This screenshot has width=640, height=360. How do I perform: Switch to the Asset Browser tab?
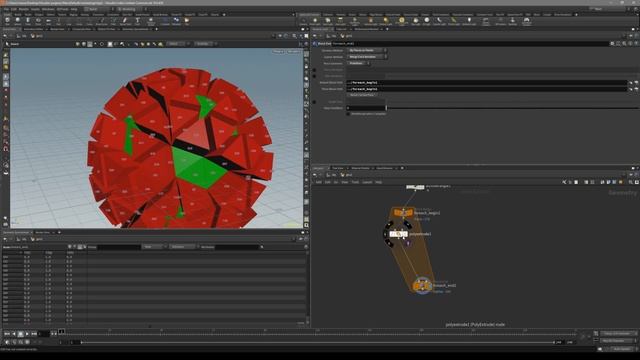(384, 168)
